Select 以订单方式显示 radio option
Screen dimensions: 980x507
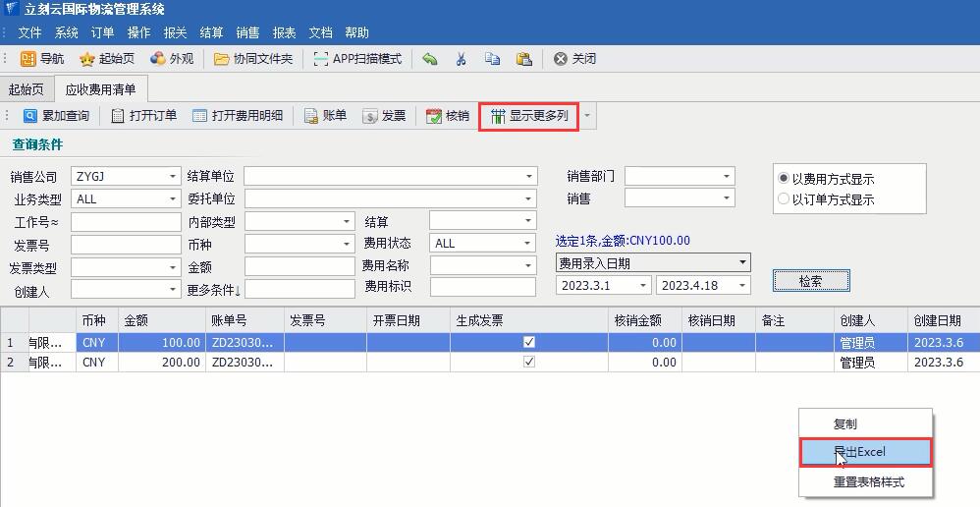(x=784, y=199)
